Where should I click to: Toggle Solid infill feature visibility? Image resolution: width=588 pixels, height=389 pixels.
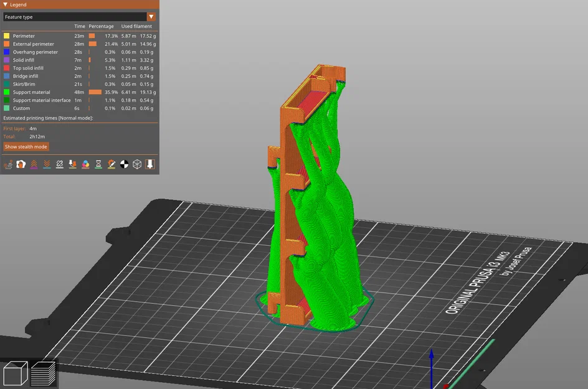click(x=80, y=60)
